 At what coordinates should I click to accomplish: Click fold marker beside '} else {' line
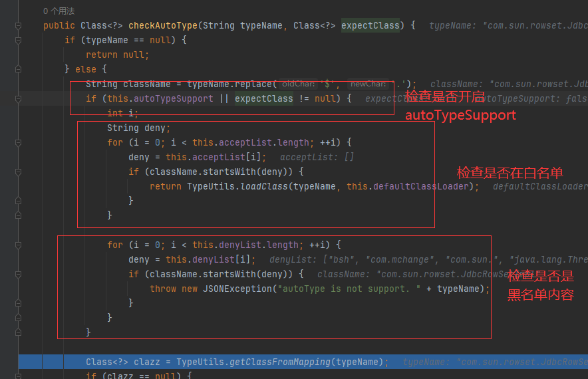pyautogui.click(x=19, y=70)
